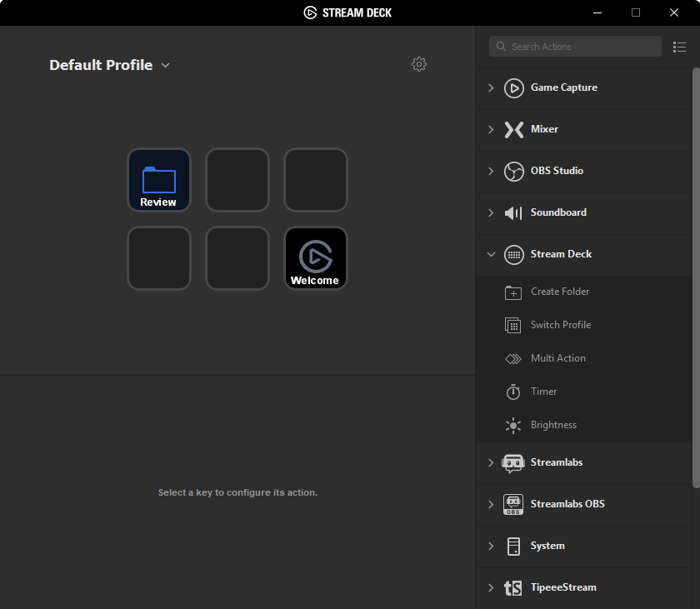Click the Switch Profile icon
700x609 pixels.
(513, 325)
